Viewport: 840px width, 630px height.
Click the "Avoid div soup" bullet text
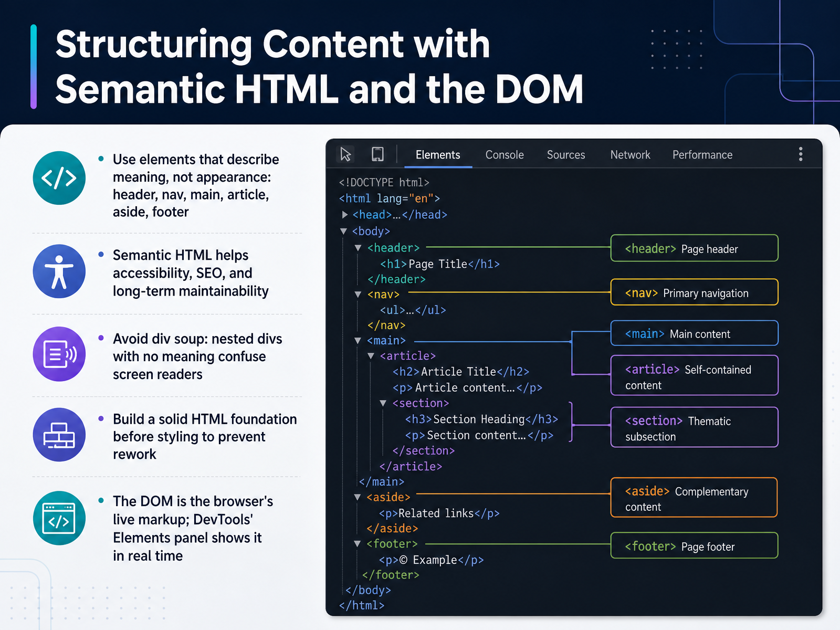tap(197, 356)
